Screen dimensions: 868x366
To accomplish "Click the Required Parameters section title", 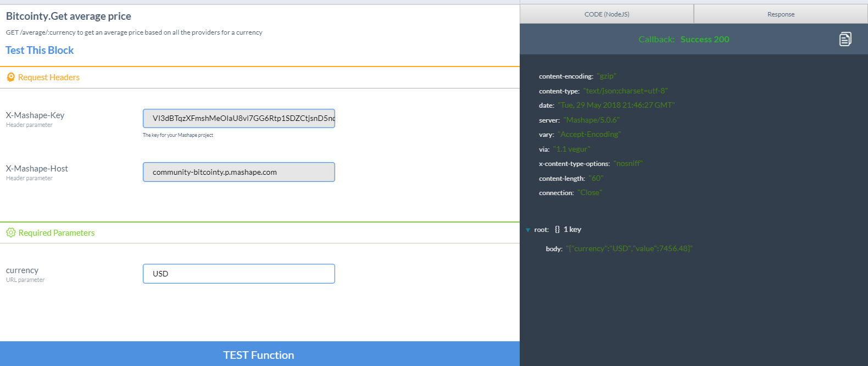I will (57, 233).
